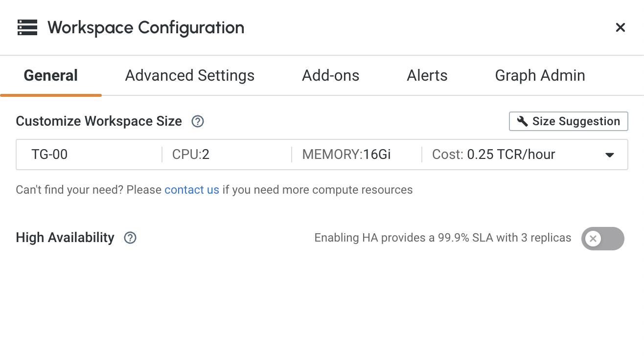The height and width of the screenshot is (356, 644).
Task: Click the 'Enabling HA provides a 99.9% SLA' text
Action: [442, 238]
